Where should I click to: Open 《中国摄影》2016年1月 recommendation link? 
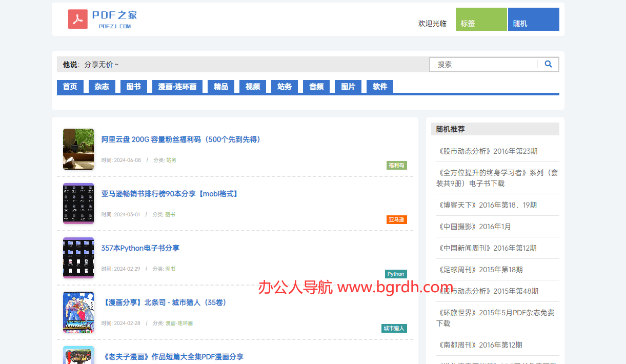point(475,227)
